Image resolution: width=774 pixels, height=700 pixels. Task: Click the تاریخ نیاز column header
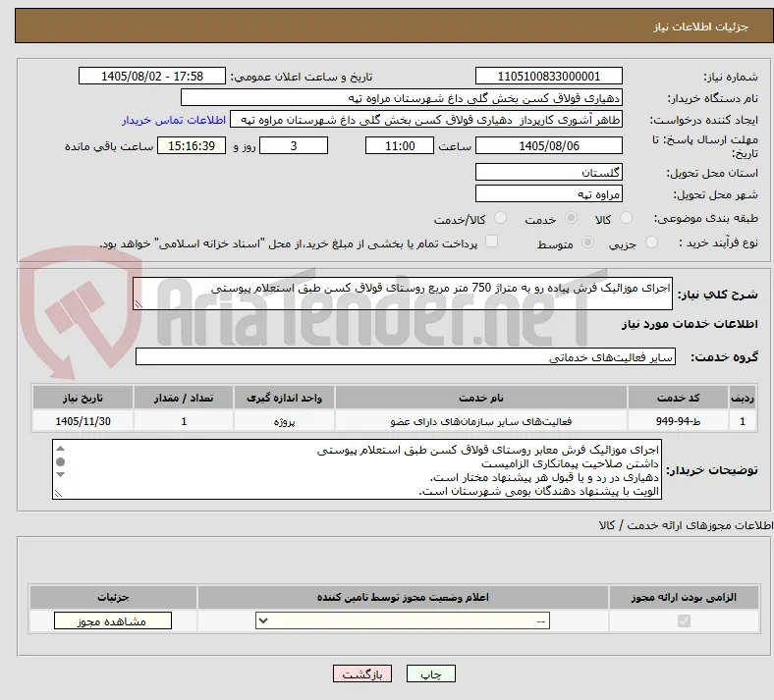coord(83,398)
